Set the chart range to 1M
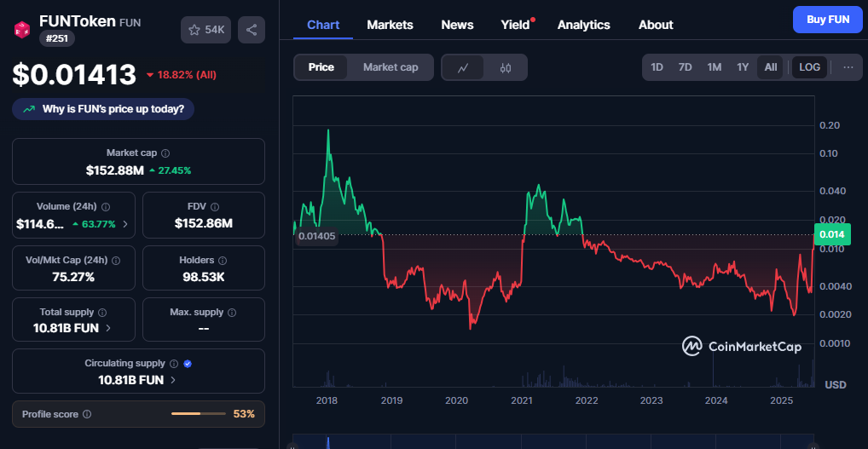 tap(715, 67)
